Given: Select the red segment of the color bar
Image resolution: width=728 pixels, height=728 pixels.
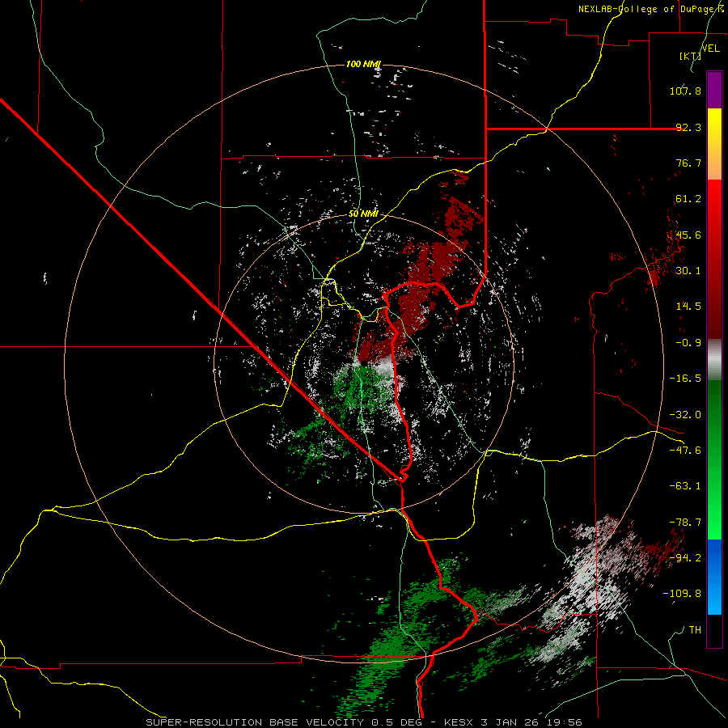Looking at the screenshot, I should click(714, 259).
